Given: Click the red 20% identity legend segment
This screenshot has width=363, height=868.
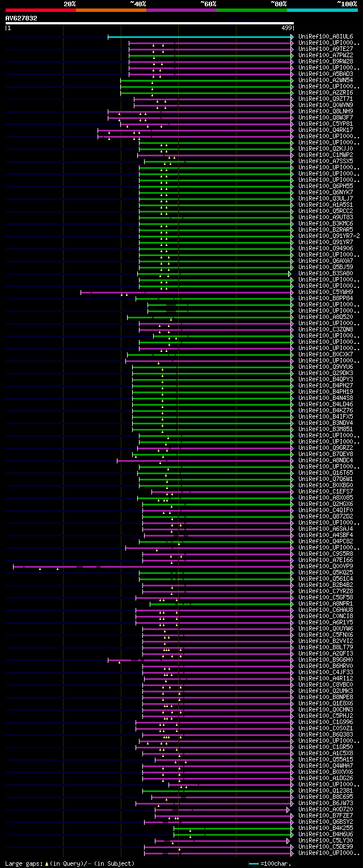Looking at the screenshot, I should [x=40, y=10].
